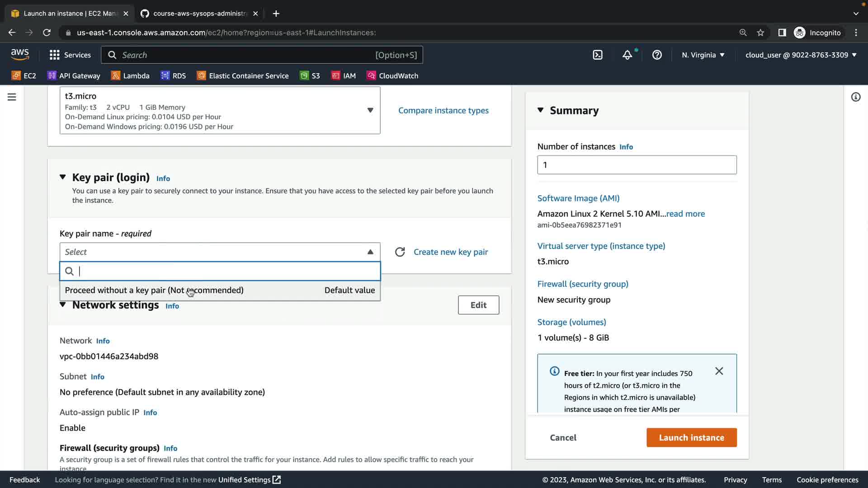
Task: Open the notifications bell
Action: (x=627, y=55)
